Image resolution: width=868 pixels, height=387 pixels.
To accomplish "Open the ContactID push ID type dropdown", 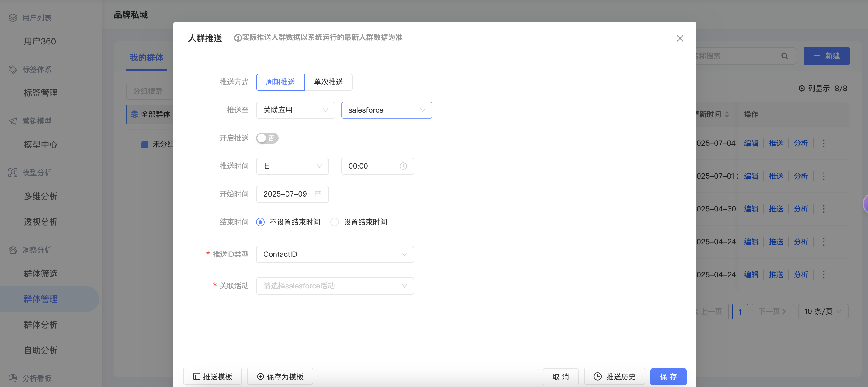I will pyautogui.click(x=335, y=254).
